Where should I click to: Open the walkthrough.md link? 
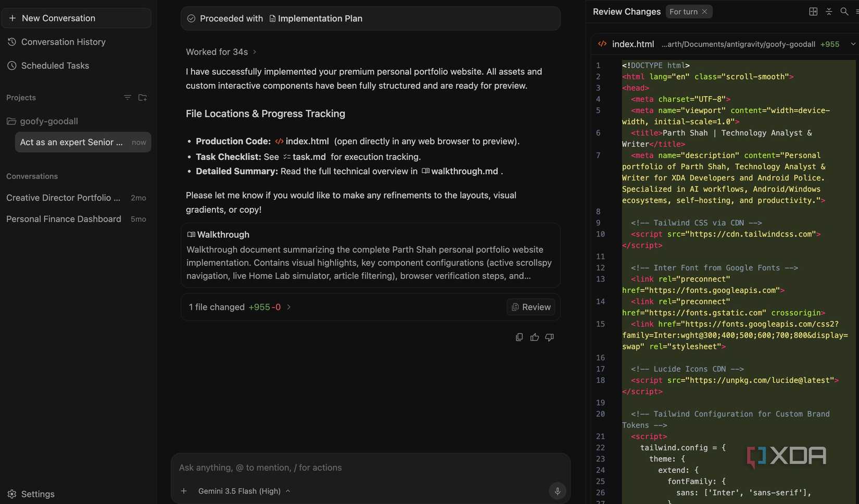click(x=460, y=172)
